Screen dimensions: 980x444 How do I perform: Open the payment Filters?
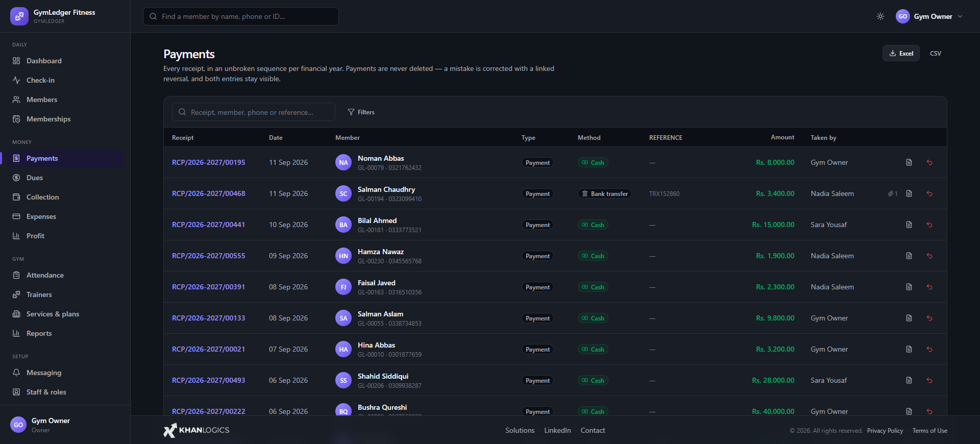point(361,112)
